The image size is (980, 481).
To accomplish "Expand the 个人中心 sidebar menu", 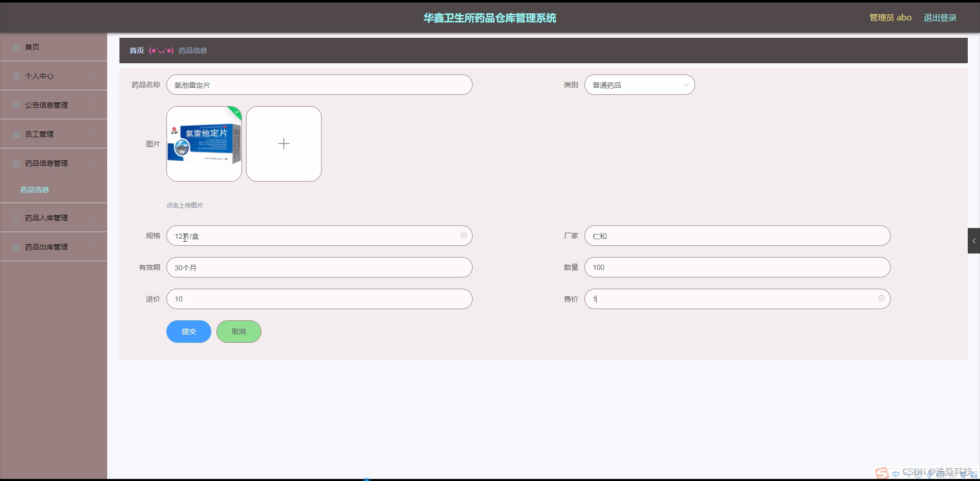I will tap(93, 75).
